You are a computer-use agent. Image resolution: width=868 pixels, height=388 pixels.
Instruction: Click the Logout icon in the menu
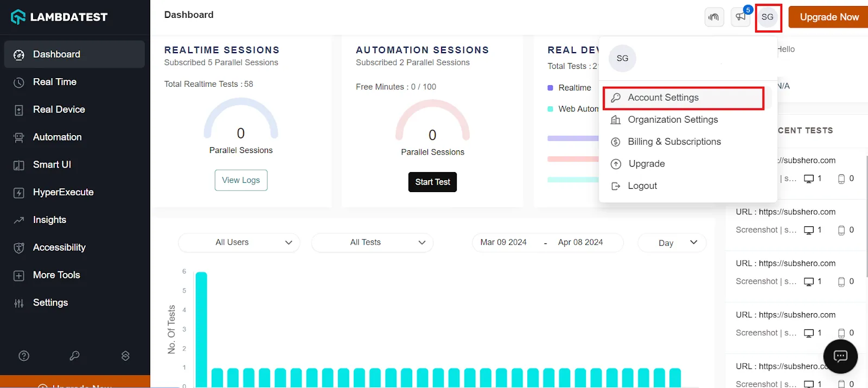[x=616, y=186]
